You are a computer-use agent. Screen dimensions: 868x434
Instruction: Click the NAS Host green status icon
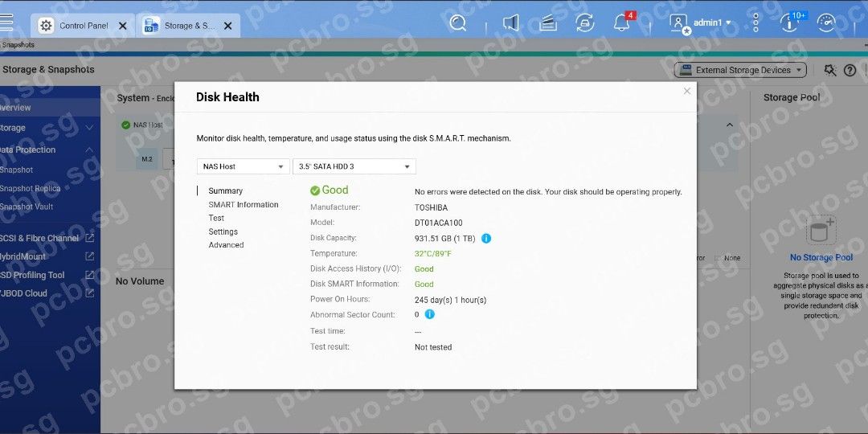point(125,125)
